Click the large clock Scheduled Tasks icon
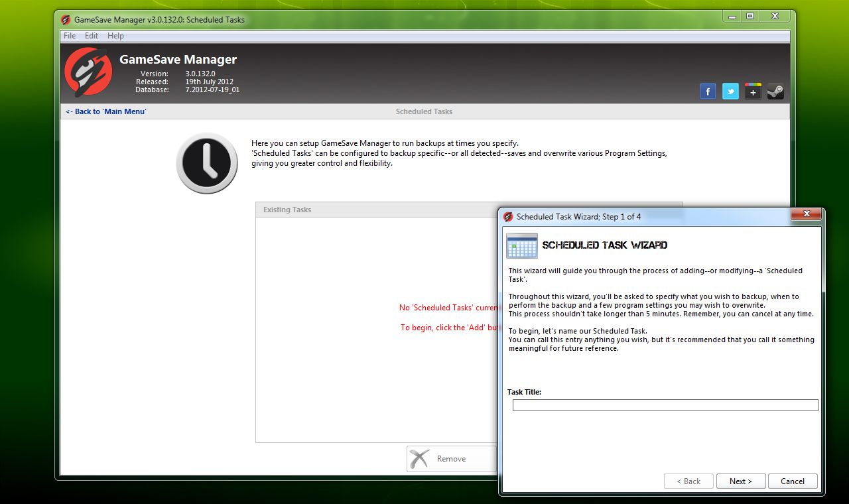The image size is (849, 504). tap(206, 163)
